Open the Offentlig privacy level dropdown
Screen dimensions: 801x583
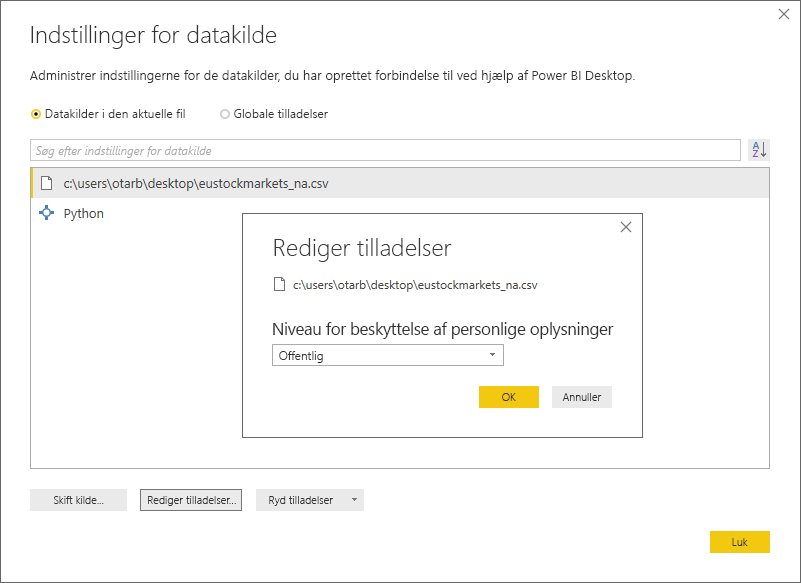388,355
